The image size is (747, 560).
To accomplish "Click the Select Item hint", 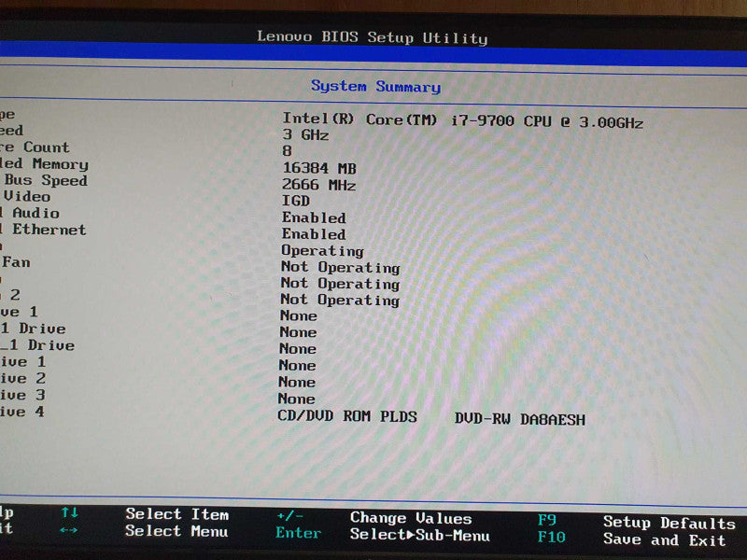I will coord(176,514).
